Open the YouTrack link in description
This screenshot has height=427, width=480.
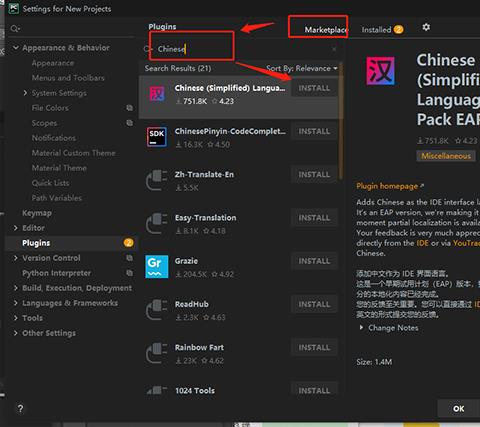(466, 243)
